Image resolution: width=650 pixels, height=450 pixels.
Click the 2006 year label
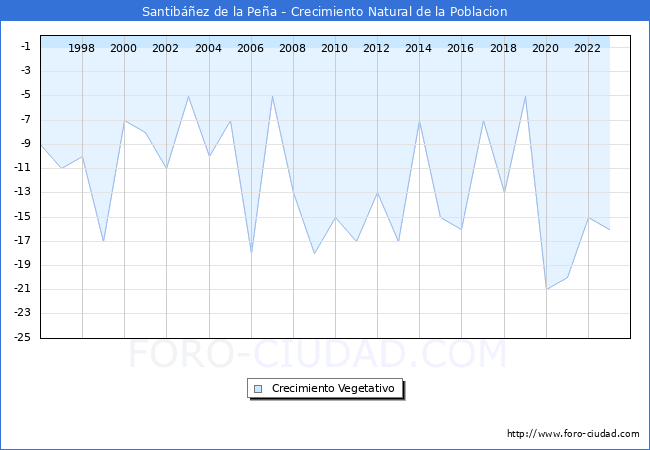pyautogui.click(x=250, y=48)
